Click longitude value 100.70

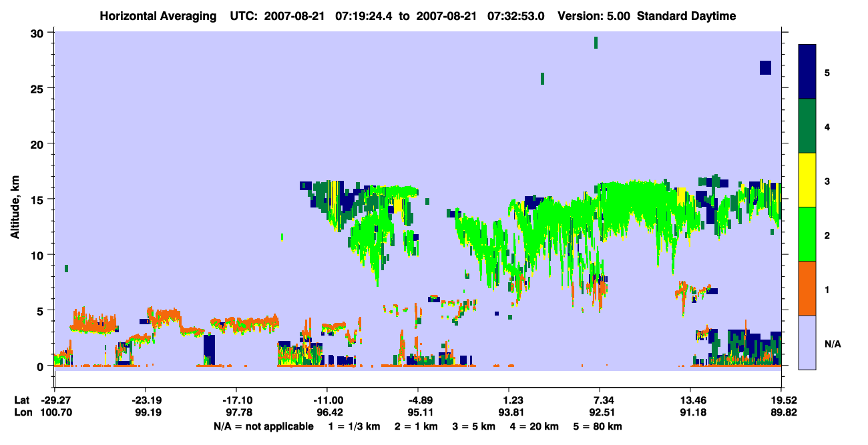coord(55,413)
